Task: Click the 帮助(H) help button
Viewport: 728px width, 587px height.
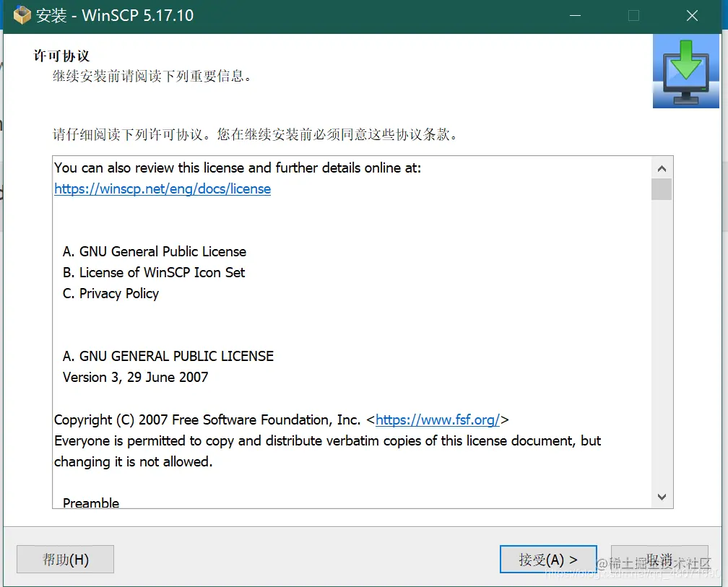Action: (66, 559)
